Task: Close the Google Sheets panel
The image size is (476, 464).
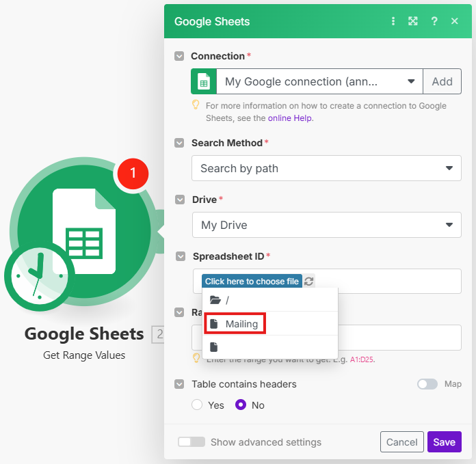Action: click(x=455, y=21)
